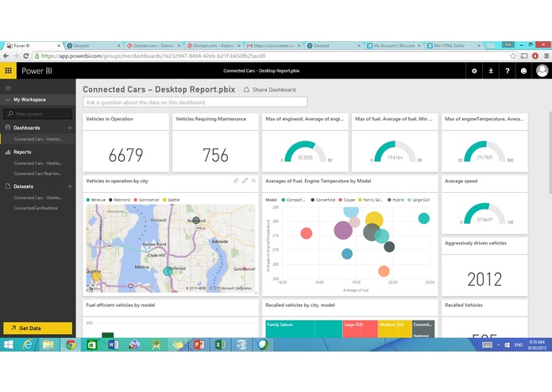Switch to Wix HTML Editor tab
Viewport: 552px width, 392px height.
454,46
